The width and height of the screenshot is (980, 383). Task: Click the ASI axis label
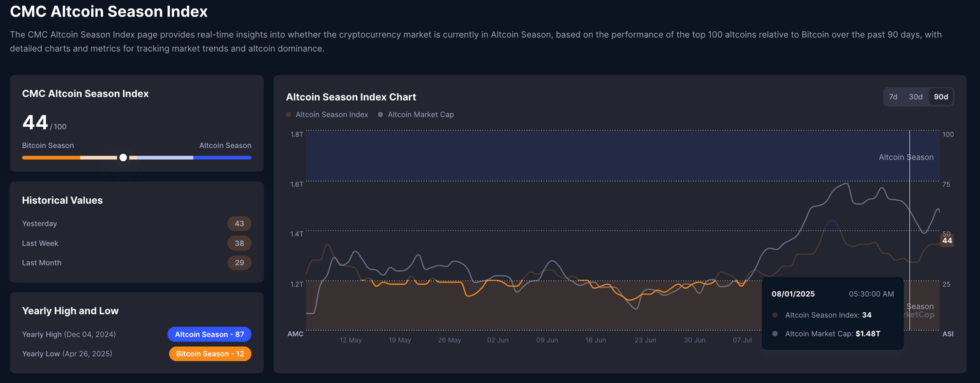click(948, 334)
